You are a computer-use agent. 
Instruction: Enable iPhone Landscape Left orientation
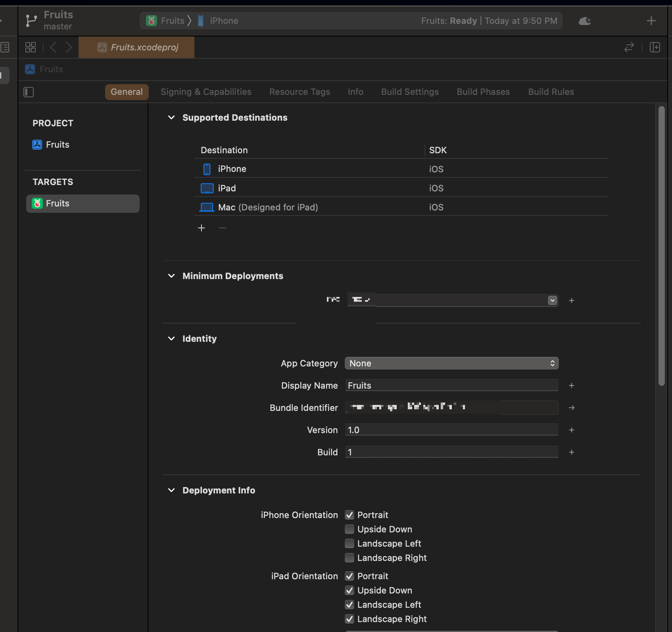(349, 543)
